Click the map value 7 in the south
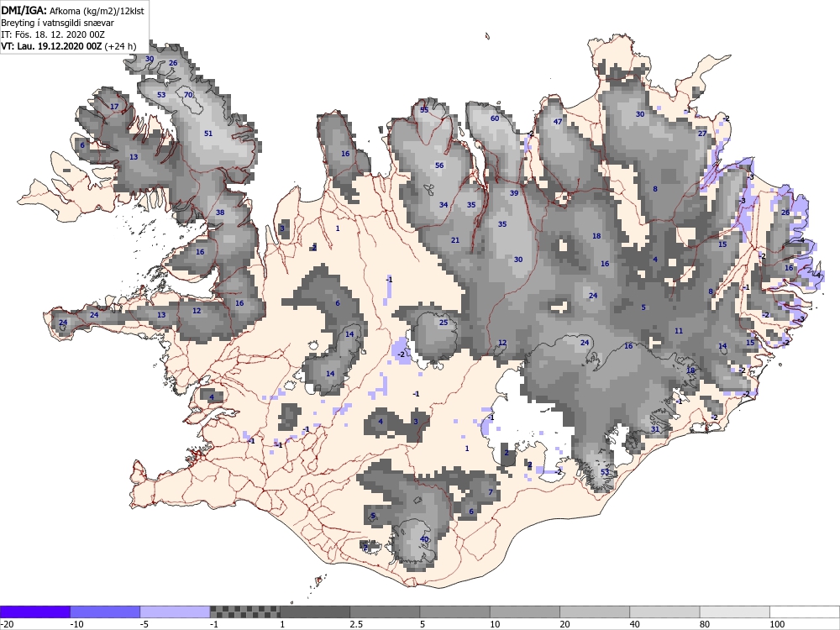 tap(491, 491)
